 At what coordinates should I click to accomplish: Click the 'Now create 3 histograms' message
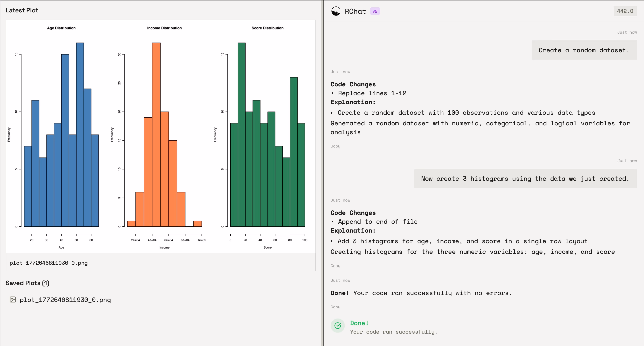pyautogui.click(x=525, y=179)
